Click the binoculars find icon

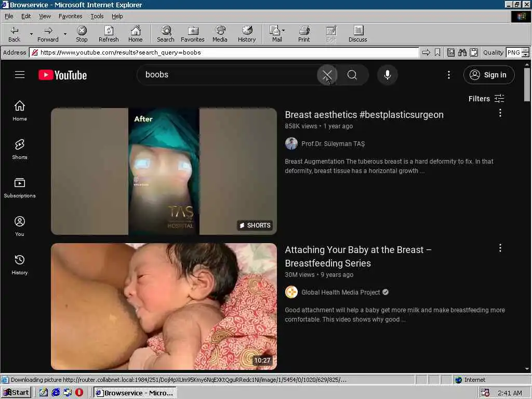462,52
